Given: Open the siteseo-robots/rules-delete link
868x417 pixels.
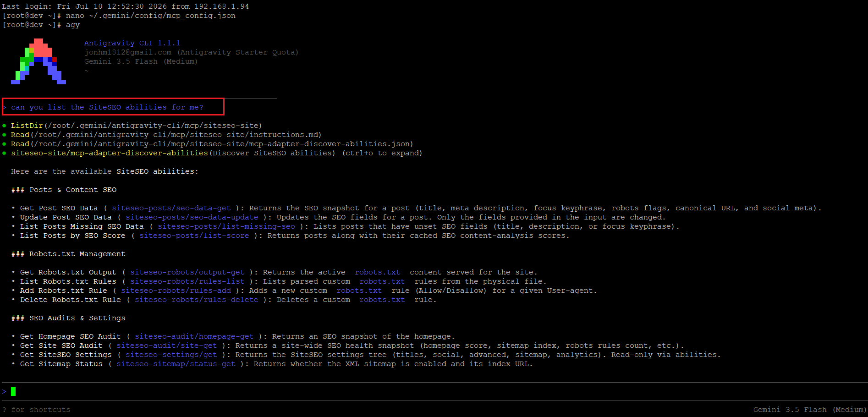Looking at the screenshot, I should (197, 300).
